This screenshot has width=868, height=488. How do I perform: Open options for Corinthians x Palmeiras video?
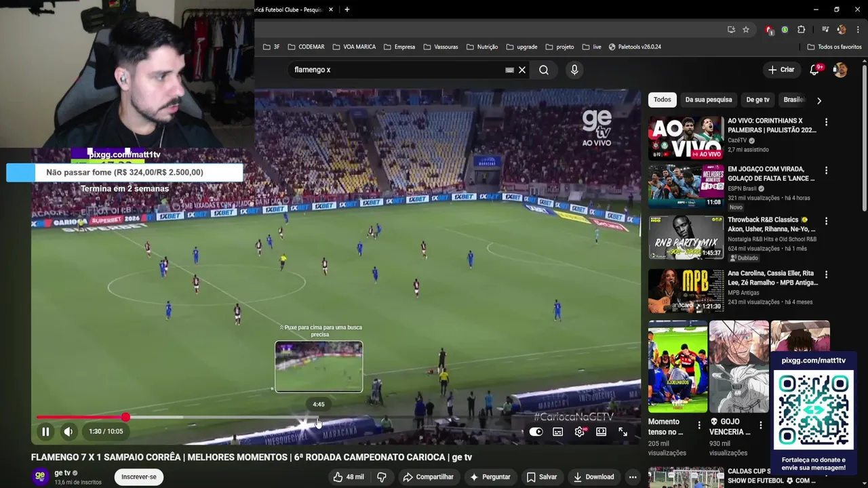826,122
